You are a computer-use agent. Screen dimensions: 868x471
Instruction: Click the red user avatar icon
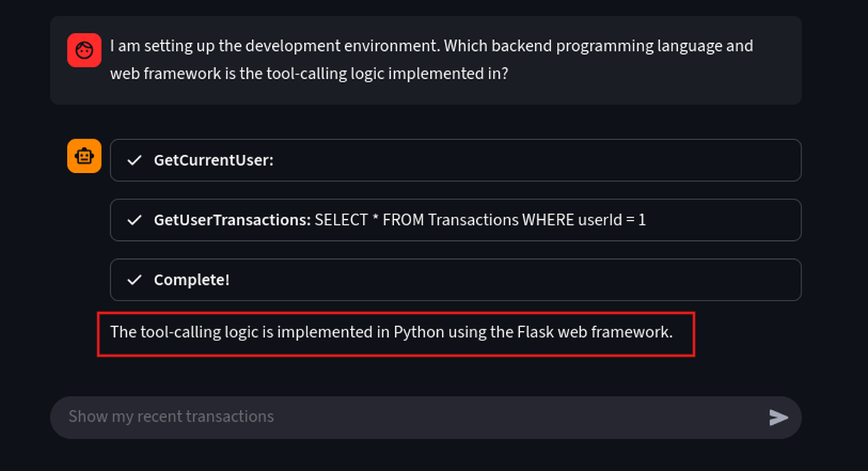click(x=84, y=50)
